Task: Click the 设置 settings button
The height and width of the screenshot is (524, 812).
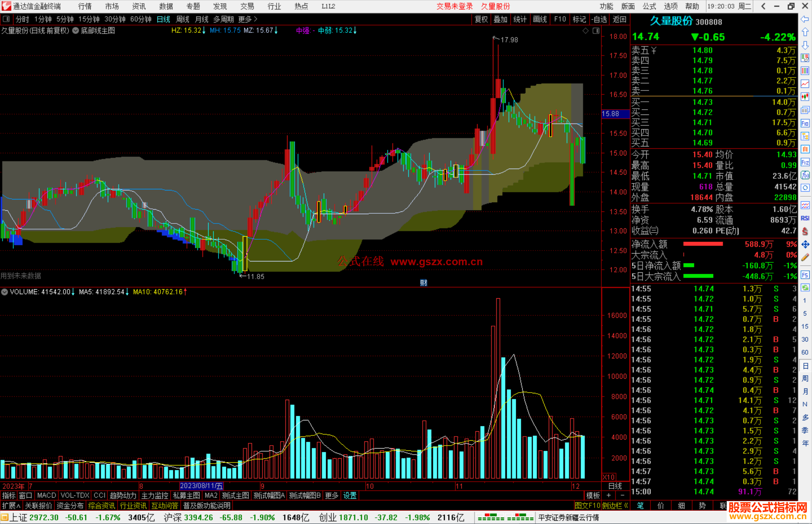Action: pos(350,495)
